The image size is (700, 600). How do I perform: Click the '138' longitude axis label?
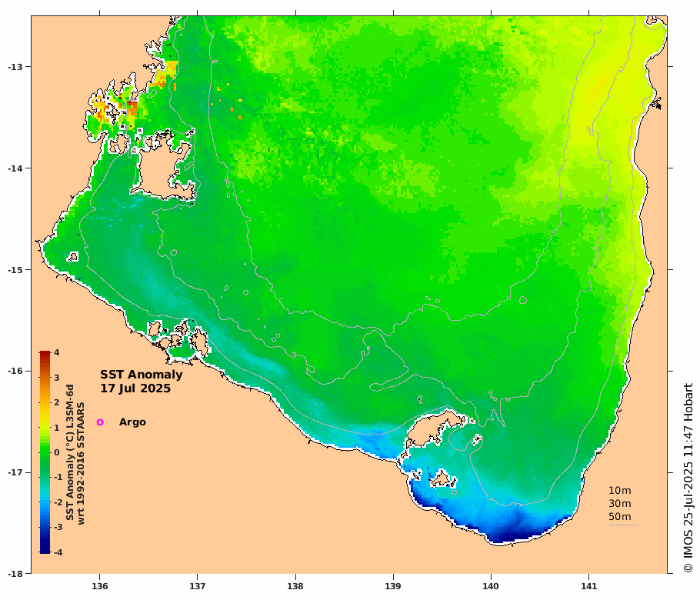[x=295, y=586]
